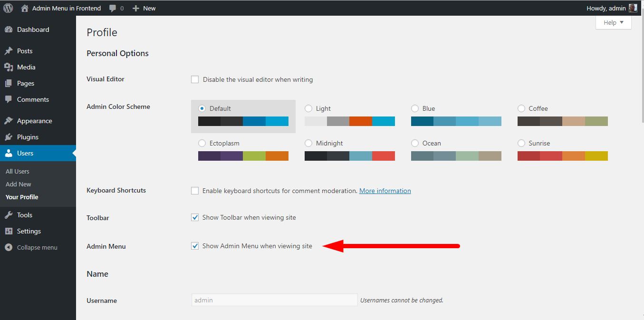Click the Midnight scheme red swatch
This screenshot has height=320, width=644.
tap(384, 156)
